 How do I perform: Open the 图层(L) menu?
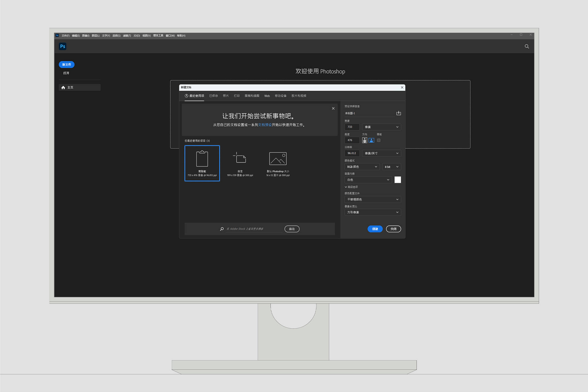pyautogui.click(x=96, y=36)
